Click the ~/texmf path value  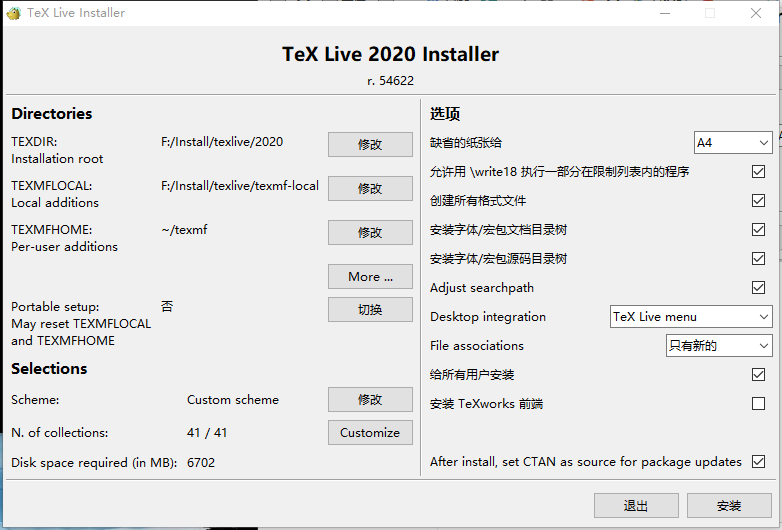click(184, 230)
